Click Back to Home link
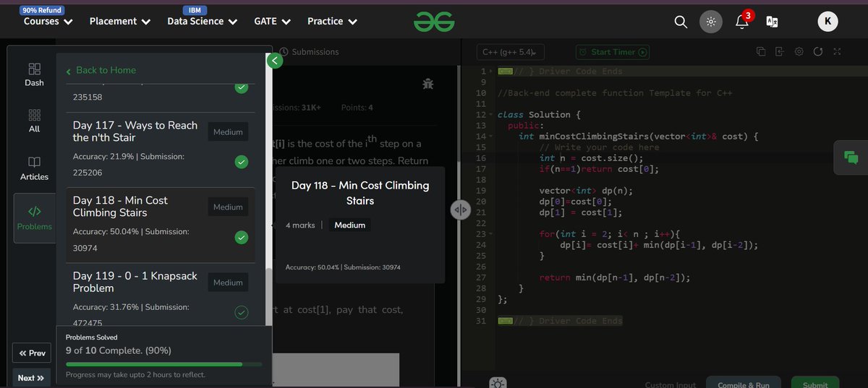 click(101, 70)
